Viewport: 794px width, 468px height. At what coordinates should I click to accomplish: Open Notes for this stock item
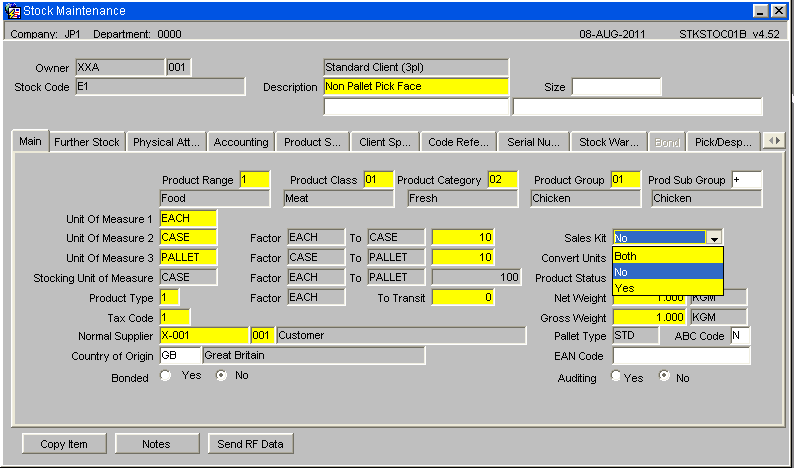[x=157, y=444]
